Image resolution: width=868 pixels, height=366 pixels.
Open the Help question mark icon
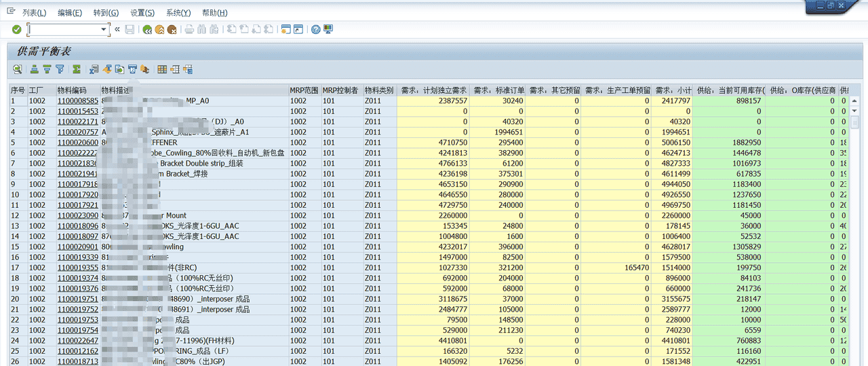coord(315,29)
